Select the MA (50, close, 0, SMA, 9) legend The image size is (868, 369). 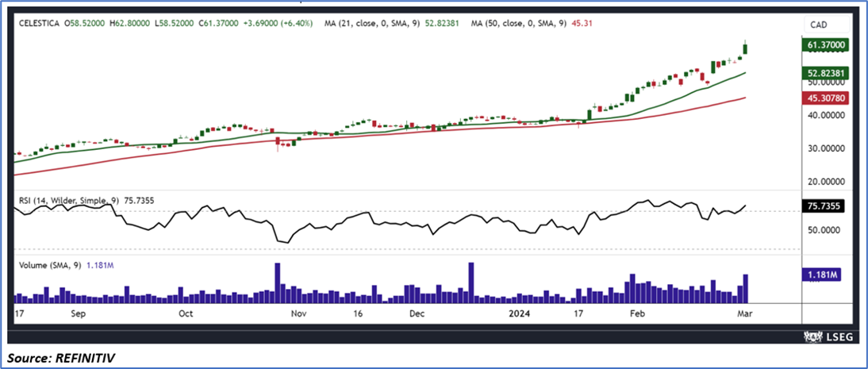click(x=519, y=24)
